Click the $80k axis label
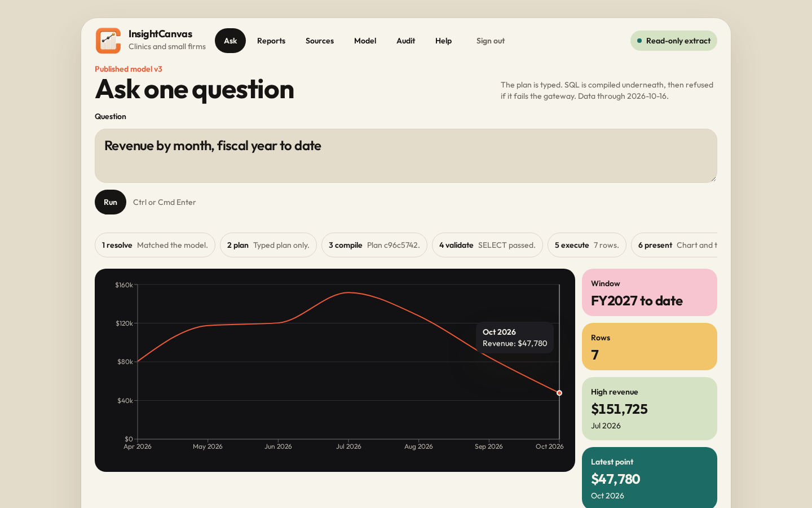This screenshot has width=812, height=508. 125,362
